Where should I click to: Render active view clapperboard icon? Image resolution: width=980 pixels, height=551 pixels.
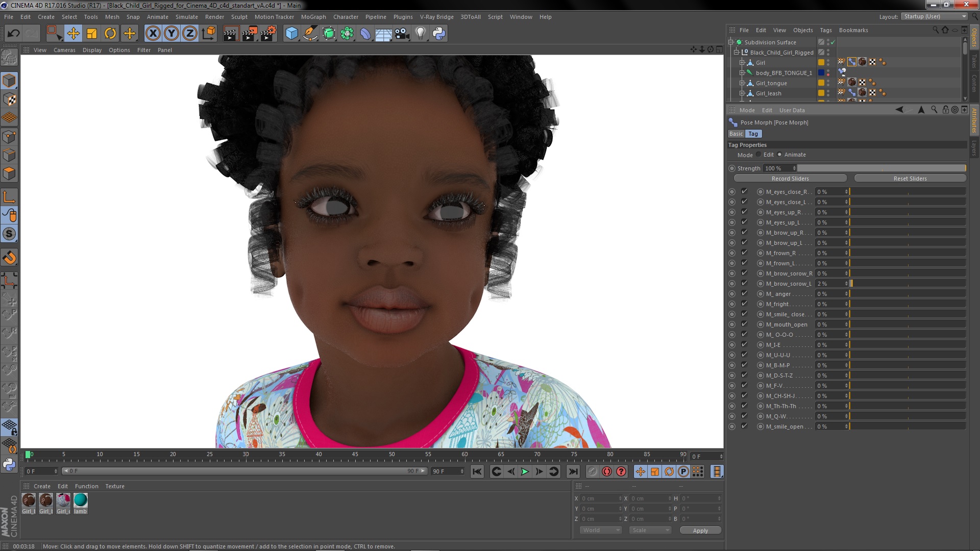[231, 34]
